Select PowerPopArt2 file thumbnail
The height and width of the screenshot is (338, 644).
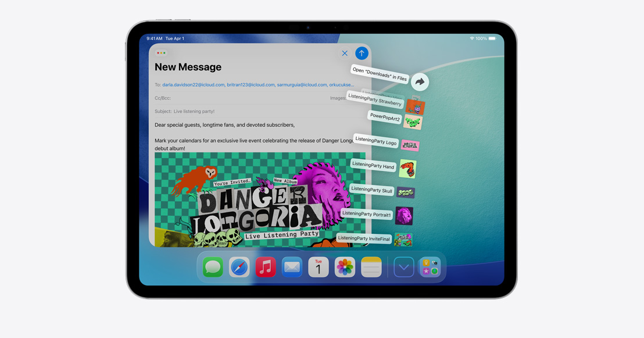(413, 122)
